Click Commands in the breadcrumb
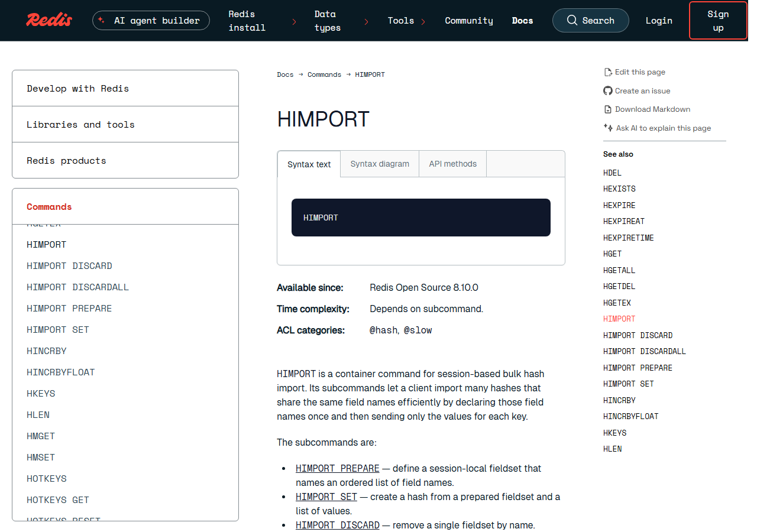The image size is (757, 532). click(x=324, y=74)
